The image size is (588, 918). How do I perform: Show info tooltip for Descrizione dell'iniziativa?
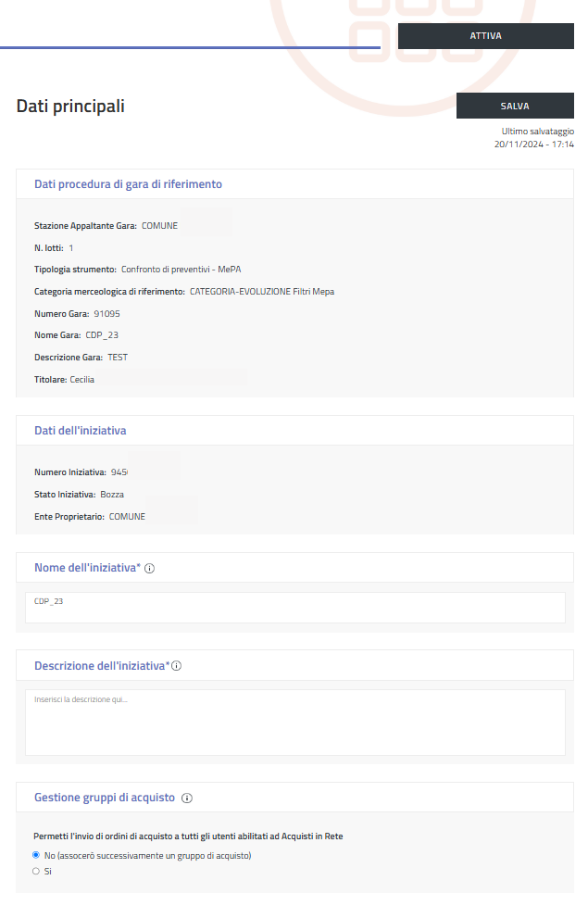point(176,666)
